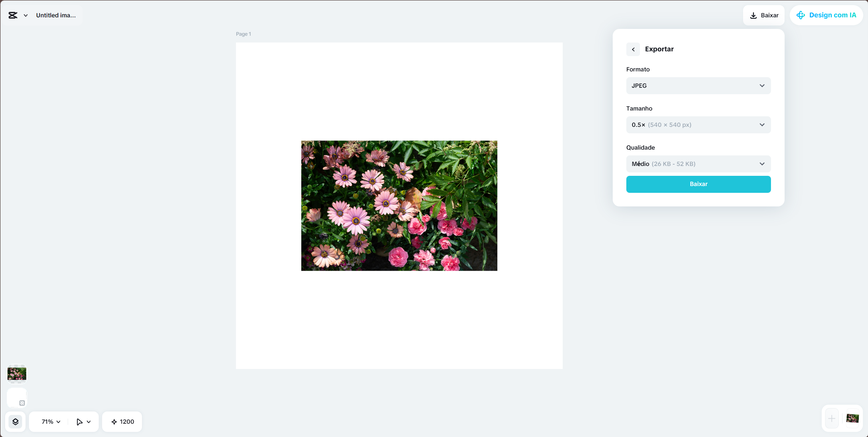The height and width of the screenshot is (437, 868).
Task: Select the flower page thumbnail on the left
Action: (17, 374)
